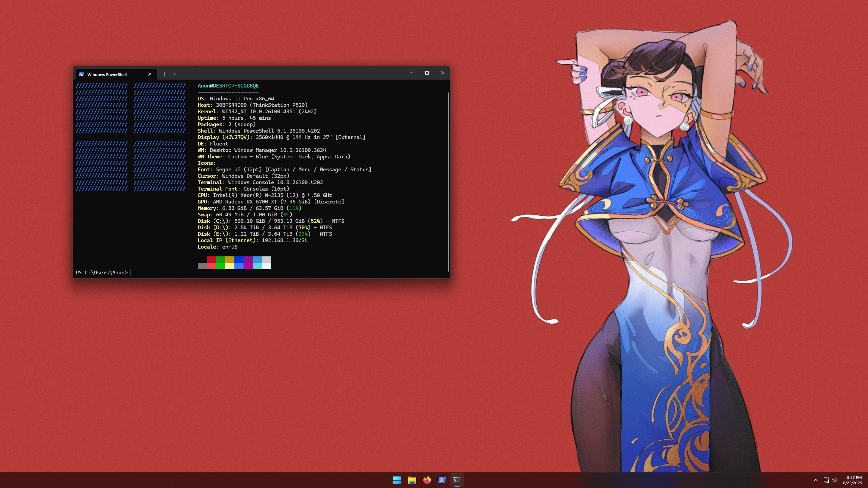Show hidden system tray icons
This screenshot has width=868, height=488.
[816, 480]
